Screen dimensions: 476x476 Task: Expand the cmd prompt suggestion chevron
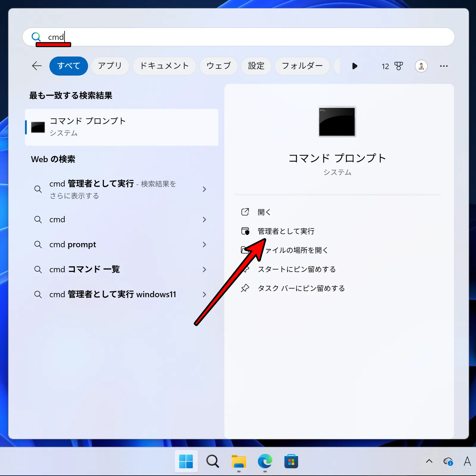204,245
